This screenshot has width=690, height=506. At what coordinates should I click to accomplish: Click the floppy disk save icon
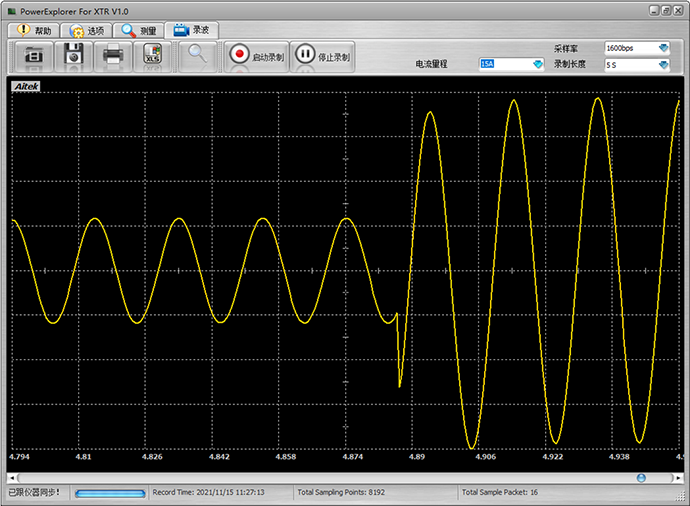[73, 56]
